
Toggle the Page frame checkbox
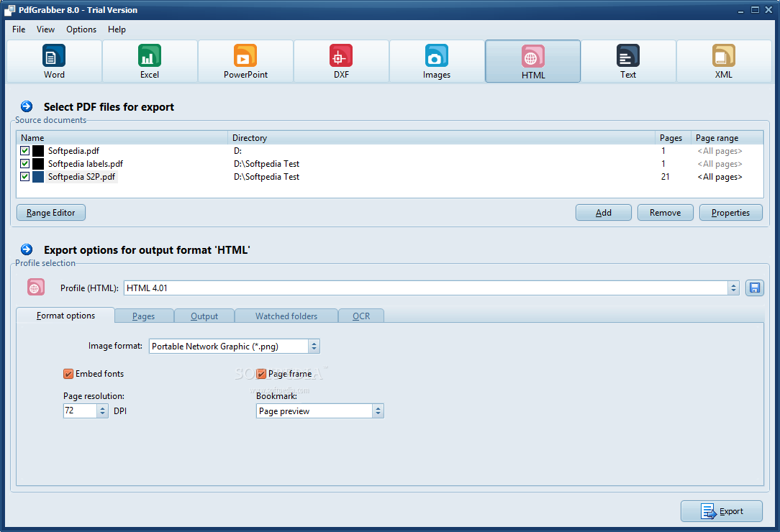pos(261,374)
